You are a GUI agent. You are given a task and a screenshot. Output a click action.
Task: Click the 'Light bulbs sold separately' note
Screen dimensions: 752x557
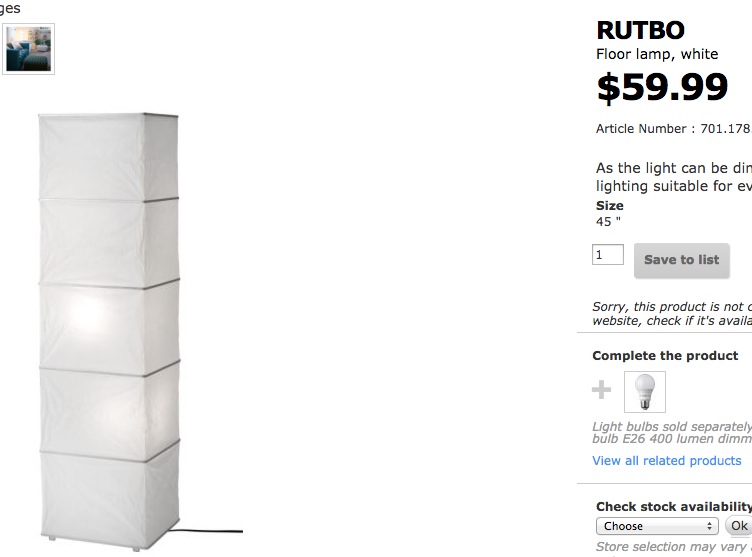(671, 434)
